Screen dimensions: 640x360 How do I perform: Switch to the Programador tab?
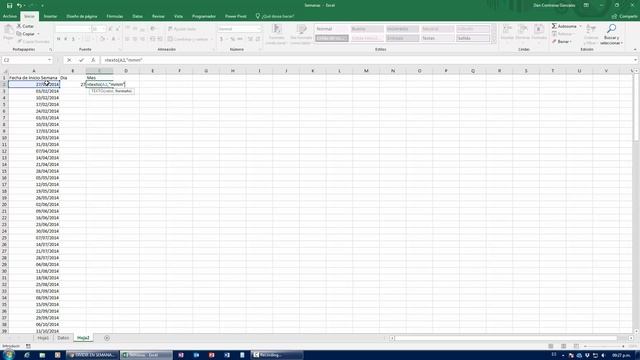(x=204, y=16)
